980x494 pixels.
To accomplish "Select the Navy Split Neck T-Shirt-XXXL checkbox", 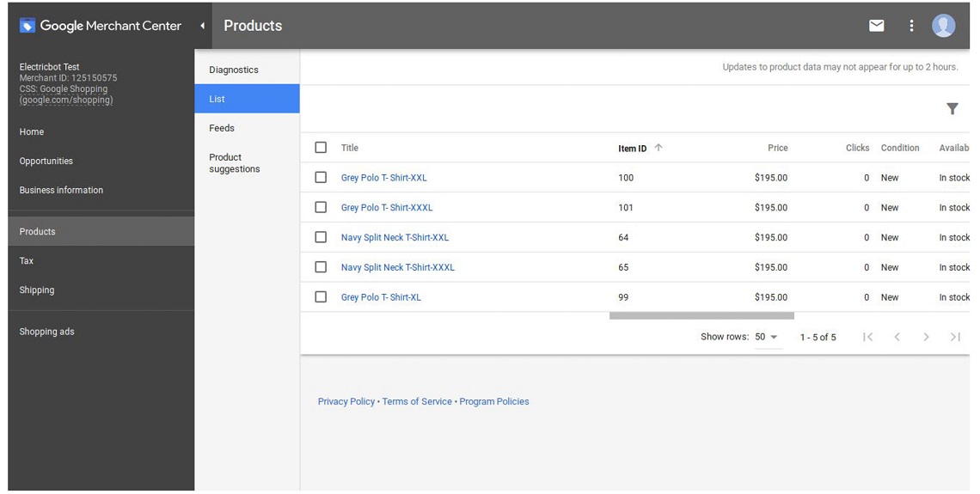I will click(x=321, y=267).
